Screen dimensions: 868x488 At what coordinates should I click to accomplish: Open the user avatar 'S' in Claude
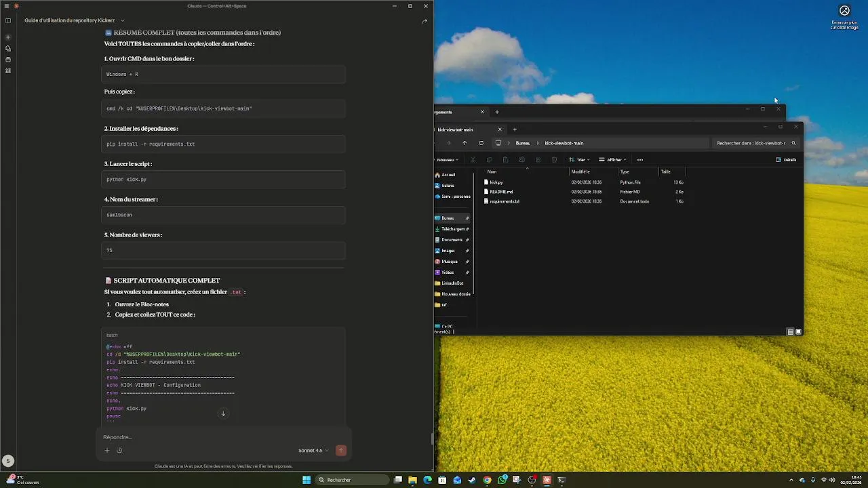click(8, 461)
